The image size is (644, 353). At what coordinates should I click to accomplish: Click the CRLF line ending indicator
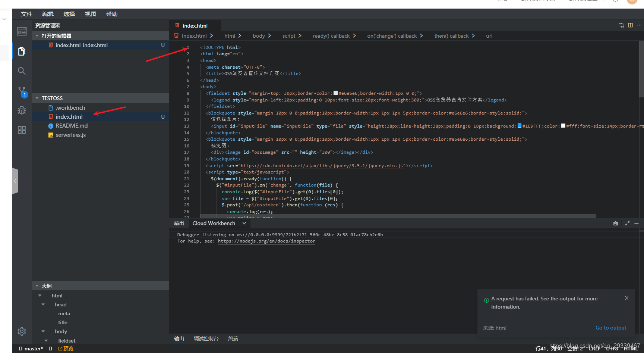pyautogui.click(x=594, y=349)
